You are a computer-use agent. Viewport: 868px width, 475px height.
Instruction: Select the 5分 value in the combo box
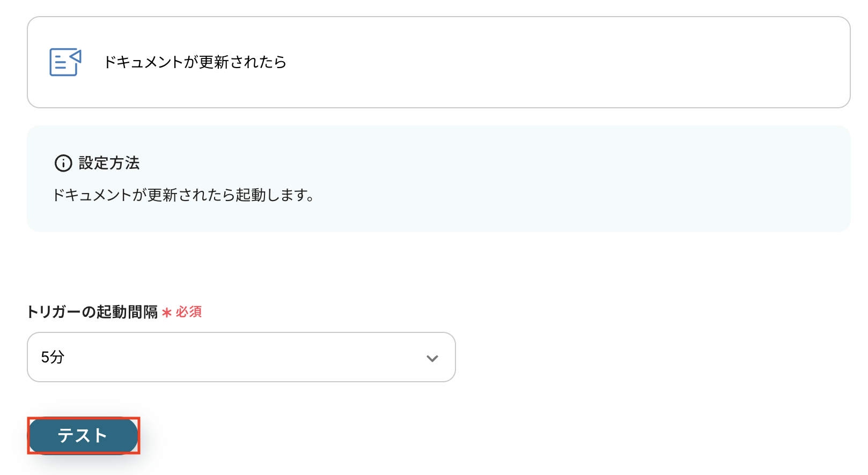click(53, 357)
